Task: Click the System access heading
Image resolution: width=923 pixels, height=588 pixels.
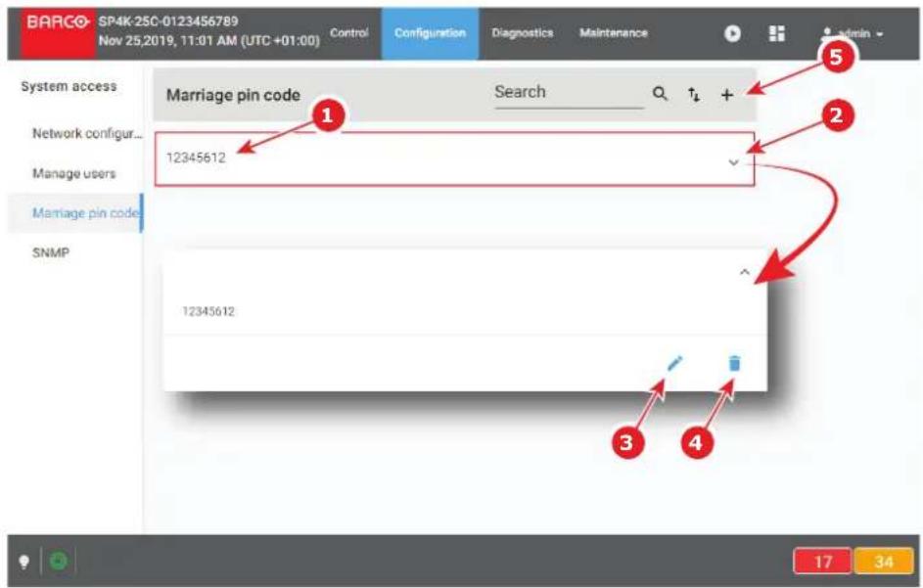Action: (69, 86)
